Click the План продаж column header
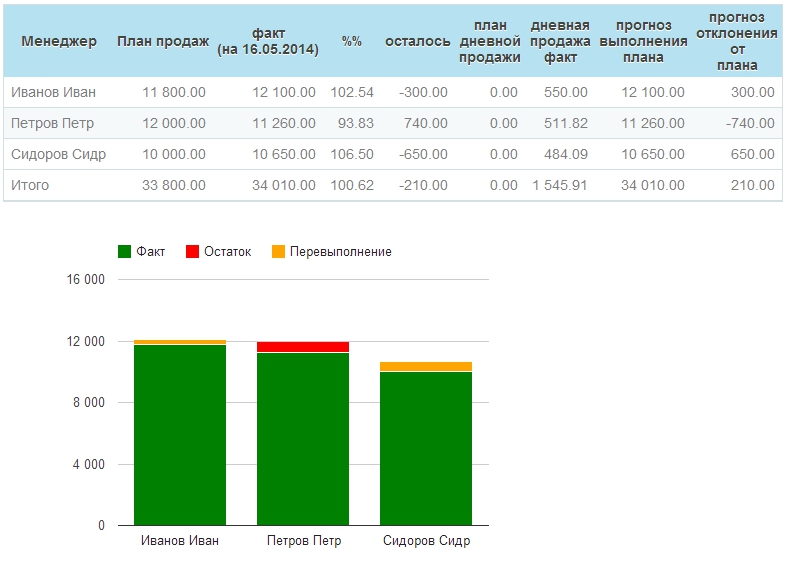 point(162,41)
